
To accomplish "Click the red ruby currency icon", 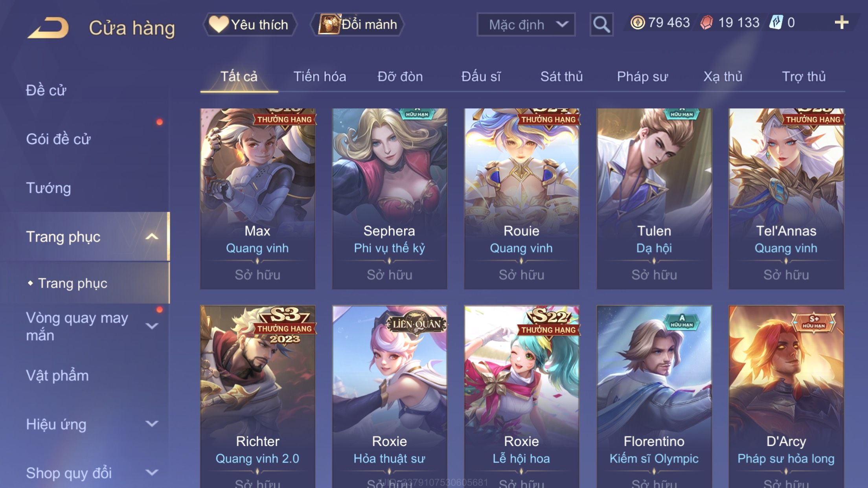I will click(x=706, y=22).
